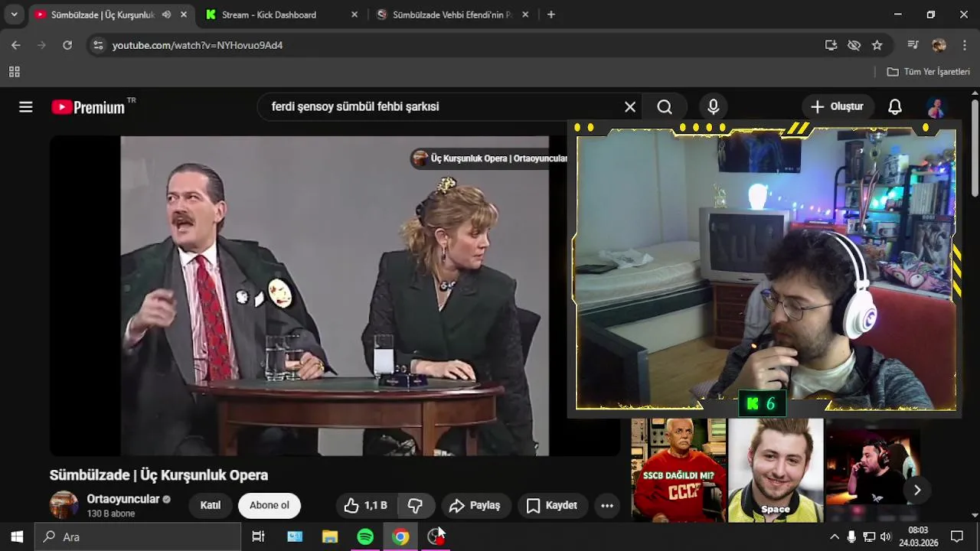Open the Ortaoyuncular channel name link

[123, 499]
